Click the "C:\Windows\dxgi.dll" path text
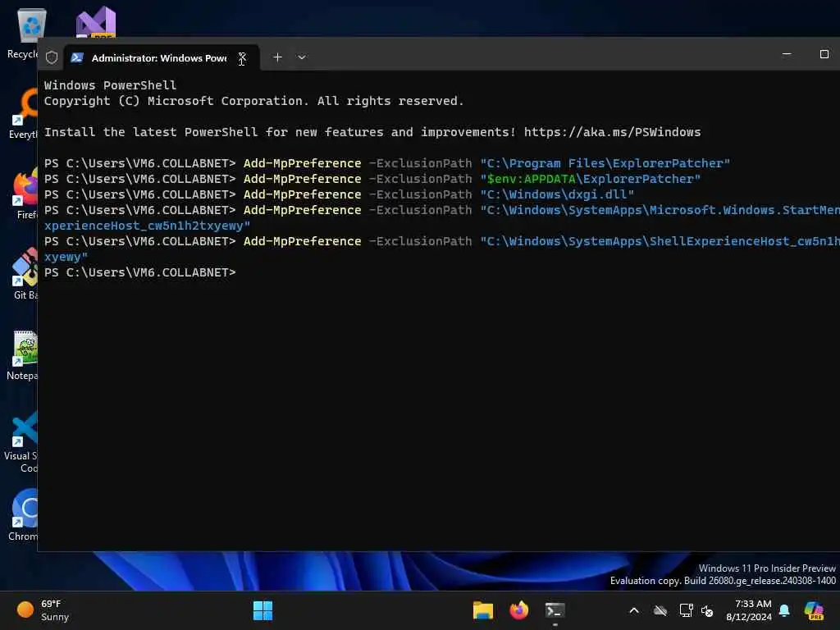840x630 pixels. point(557,194)
